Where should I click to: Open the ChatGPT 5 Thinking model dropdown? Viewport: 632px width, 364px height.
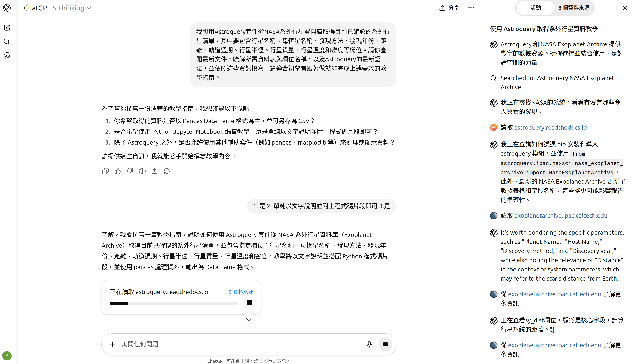click(58, 8)
